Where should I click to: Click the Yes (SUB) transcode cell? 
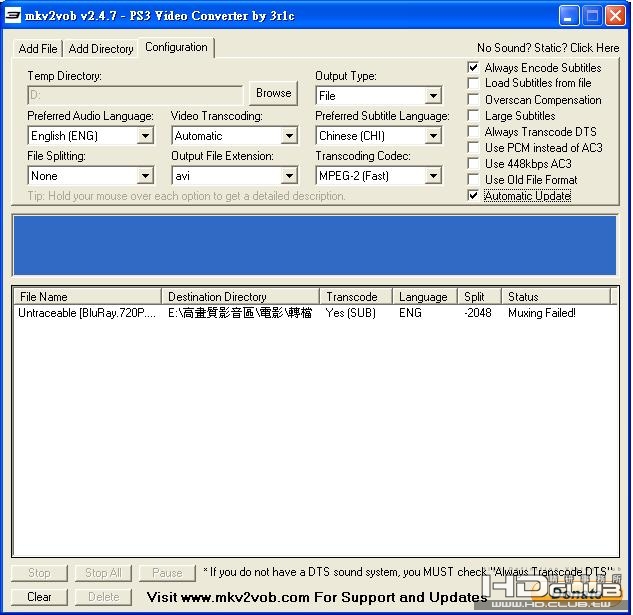pyautogui.click(x=351, y=313)
